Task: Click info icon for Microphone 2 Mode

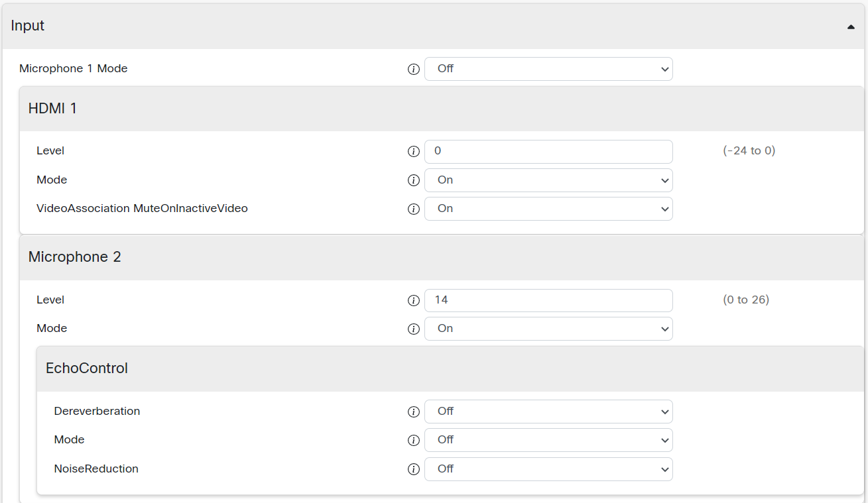Action: click(414, 329)
